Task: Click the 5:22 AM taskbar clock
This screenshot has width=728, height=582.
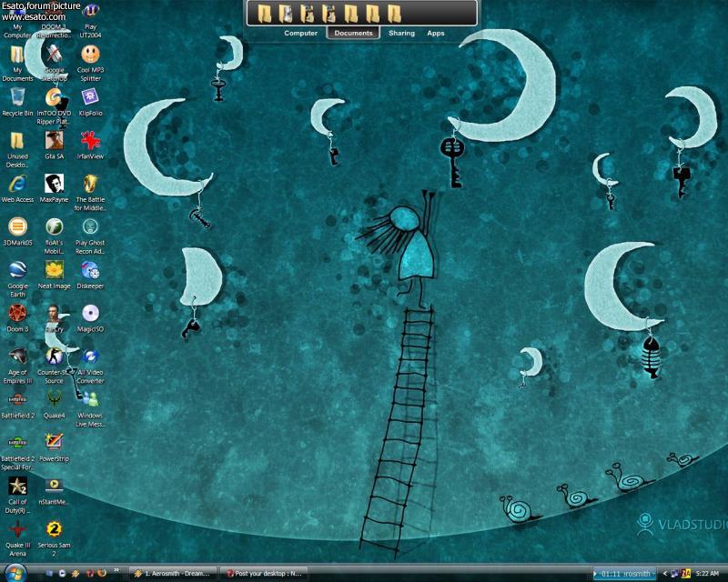Action: click(707, 574)
